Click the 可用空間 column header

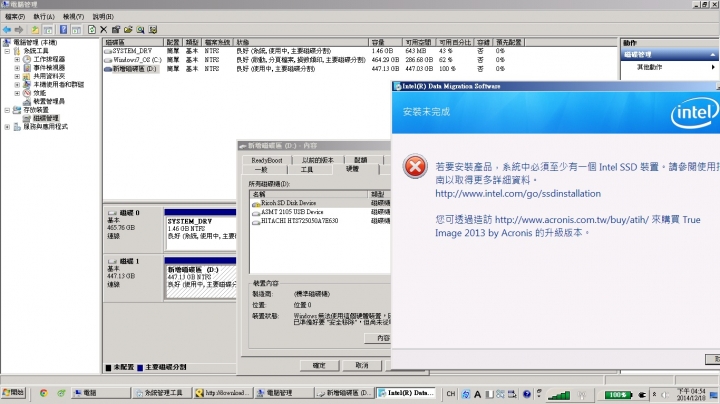click(418, 42)
